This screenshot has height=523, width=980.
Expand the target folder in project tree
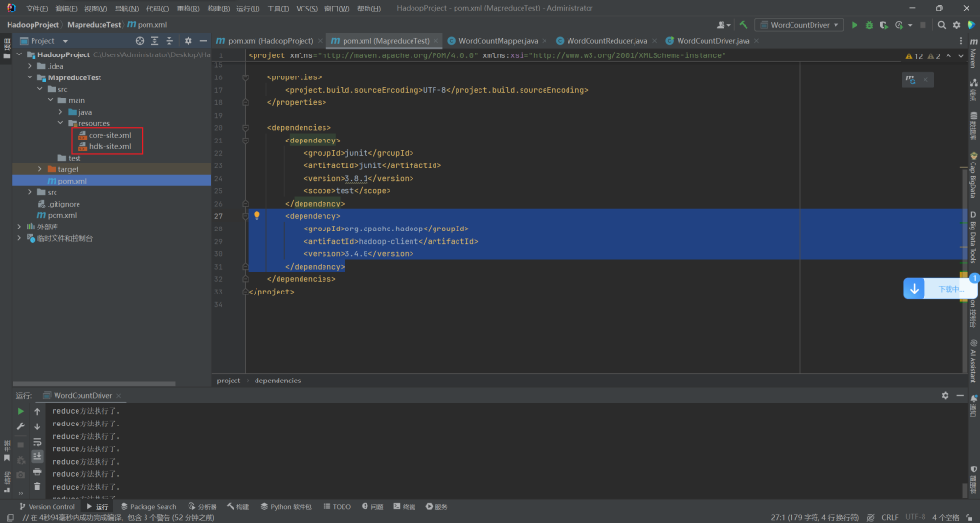coord(39,169)
